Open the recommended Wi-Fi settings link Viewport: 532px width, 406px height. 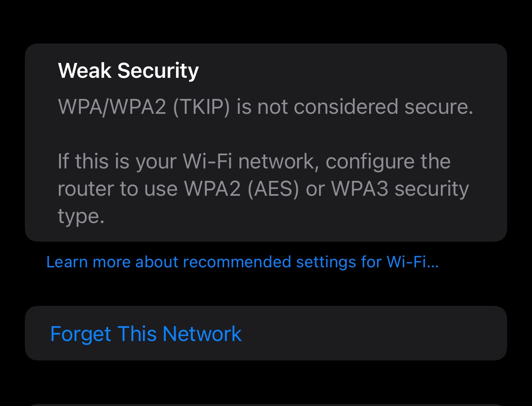click(x=242, y=262)
